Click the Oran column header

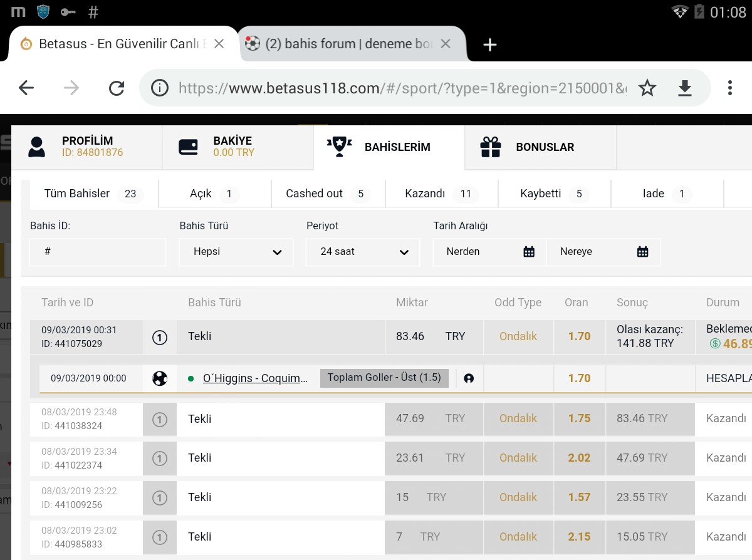pyautogui.click(x=577, y=303)
